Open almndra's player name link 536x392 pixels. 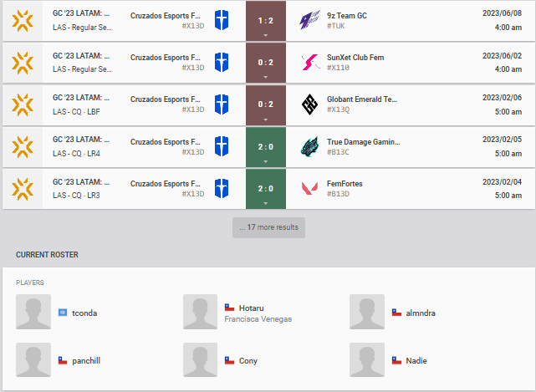click(421, 313)
